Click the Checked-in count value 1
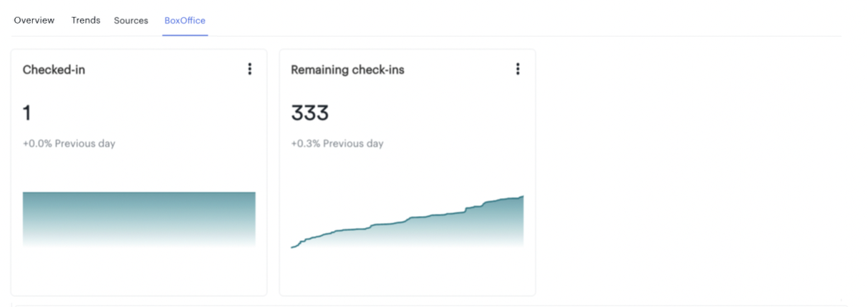Viewport: 868px width, 307px height. [26, 113]
